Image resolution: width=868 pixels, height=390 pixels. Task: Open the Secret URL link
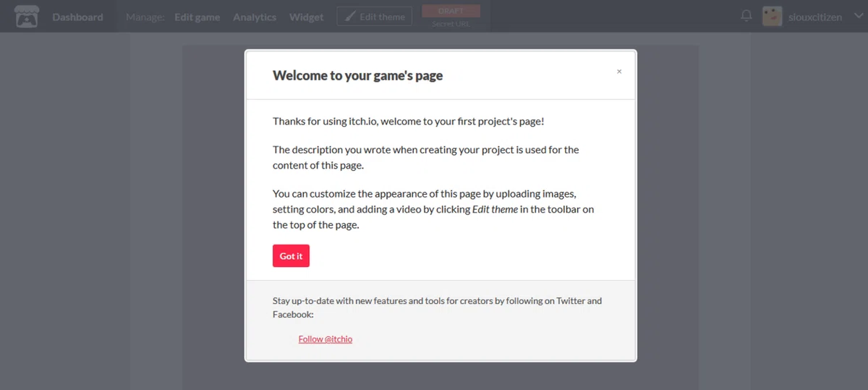(451, 24)
